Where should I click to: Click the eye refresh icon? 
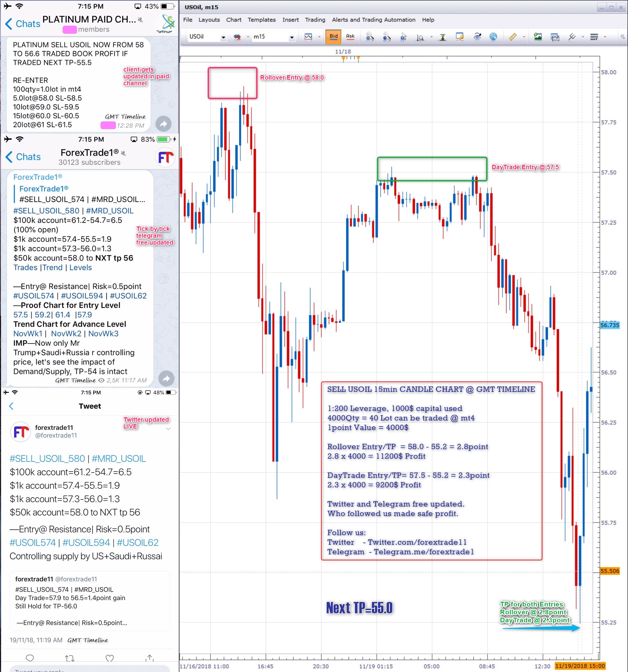pos(477,37)
